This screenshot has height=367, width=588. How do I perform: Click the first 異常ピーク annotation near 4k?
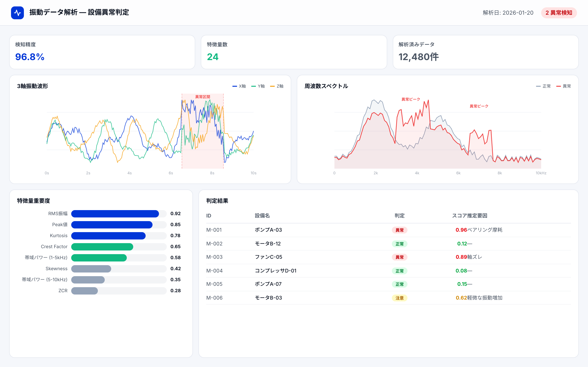pyautogui.click(x=411, y=99)
